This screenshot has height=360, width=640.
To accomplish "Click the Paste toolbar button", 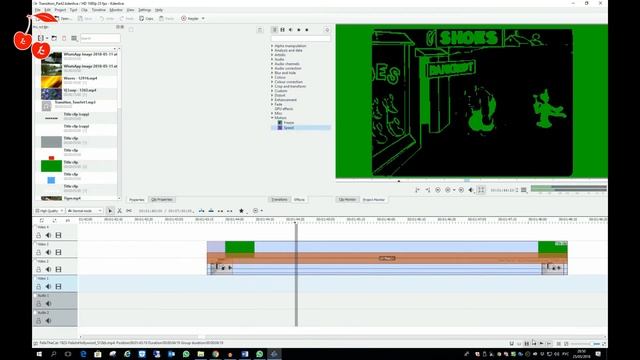I will (167, 18).
